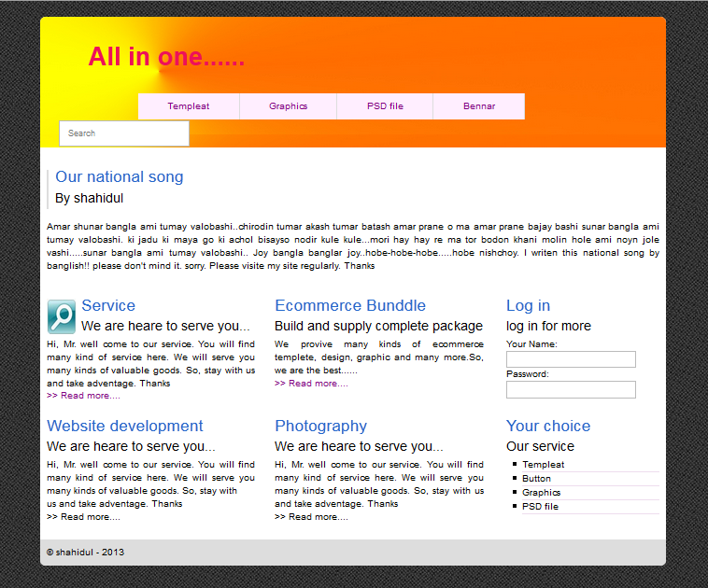Viewport: 708px width, 588px height.
Task: Click the 'By shahidul' byline
Action: click(89, 198)
